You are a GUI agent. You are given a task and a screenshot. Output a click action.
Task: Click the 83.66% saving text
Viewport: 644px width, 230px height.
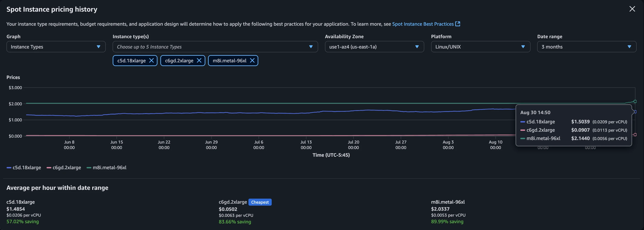point(235,222)
